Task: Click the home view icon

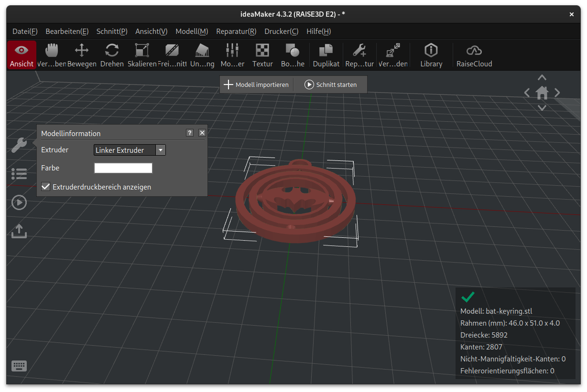Action: [x=542, y=93]
